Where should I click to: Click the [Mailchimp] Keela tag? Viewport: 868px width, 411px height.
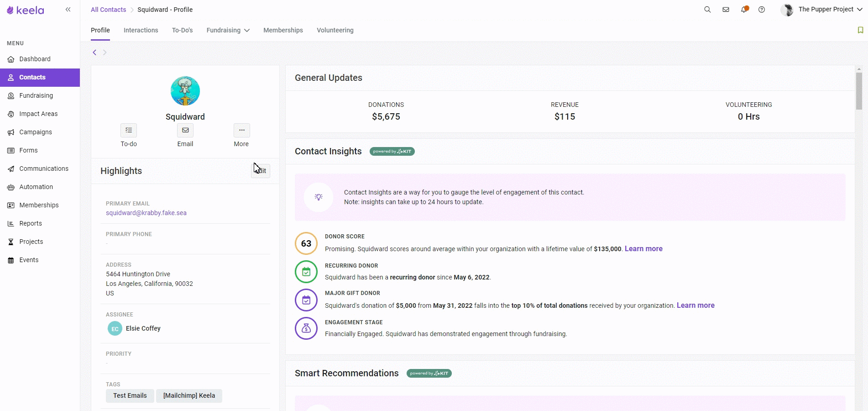[189, 395]
